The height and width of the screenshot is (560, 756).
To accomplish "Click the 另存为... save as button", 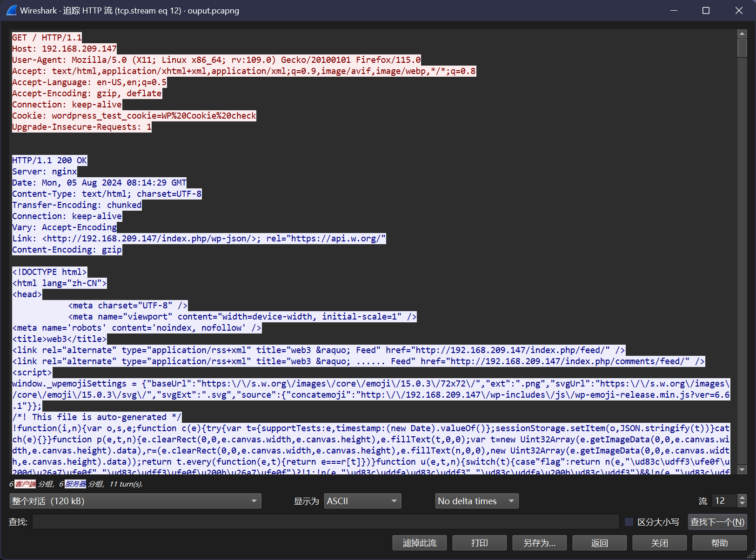I will coord(540,543).
